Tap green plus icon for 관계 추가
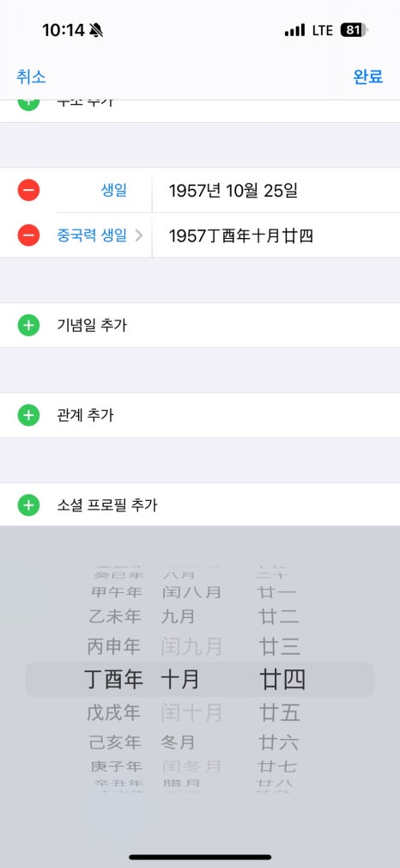The width and height of the screenshot is (400, 868). pyautogui.click(x=29, y=414)
